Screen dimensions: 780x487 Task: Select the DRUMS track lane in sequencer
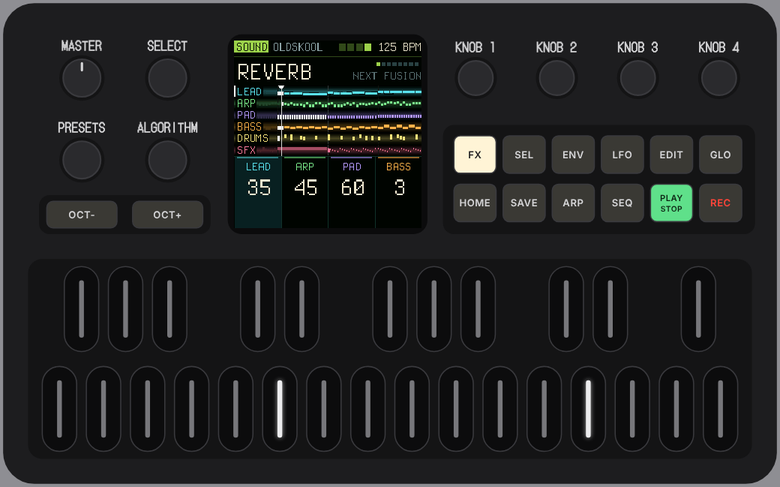[328, 138]
